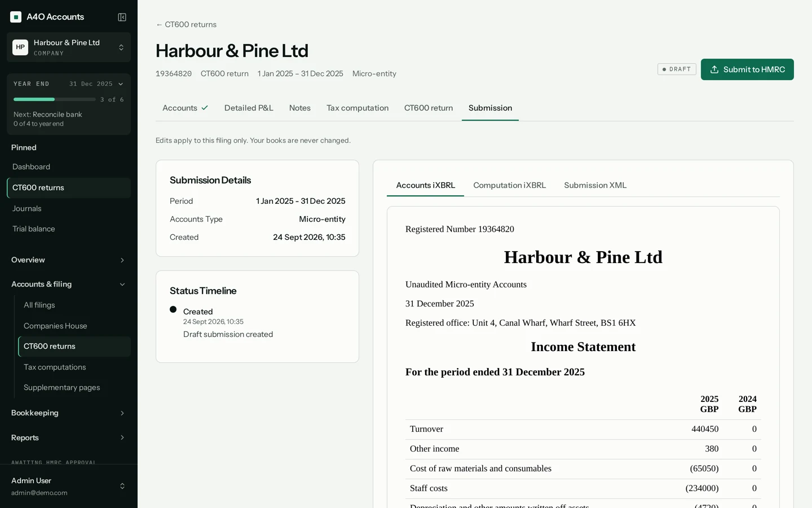The width and height of the screenshot is (812, 508).
Task: Open the Harbour & Pine Ltd company switcher
Action: pos(69,47)
